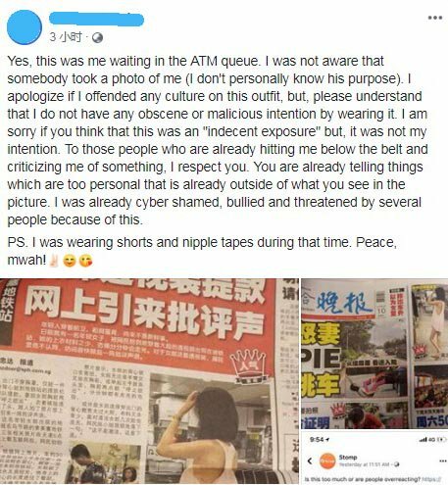
Task: Click the Stomp page name
Action: tap(348, 458)
